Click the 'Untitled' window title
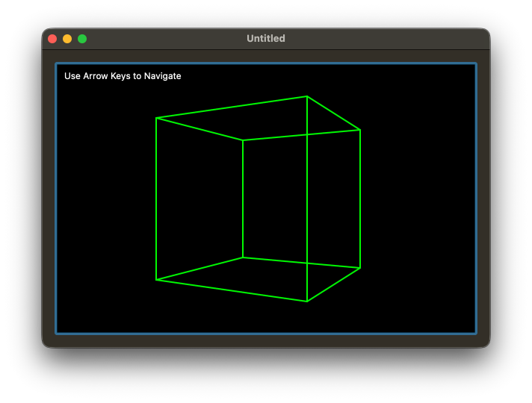Viewport: 532px width, 403px height. click(266, 38)
